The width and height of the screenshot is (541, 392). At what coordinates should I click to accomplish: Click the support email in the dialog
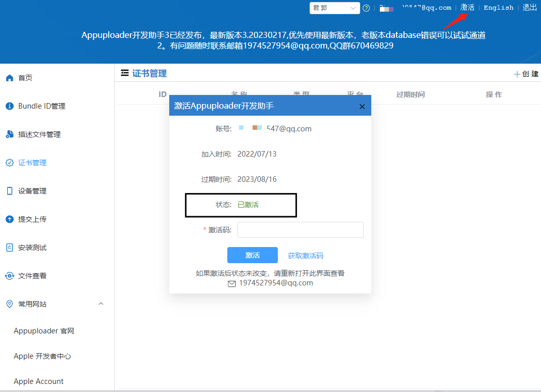[276, 283]
